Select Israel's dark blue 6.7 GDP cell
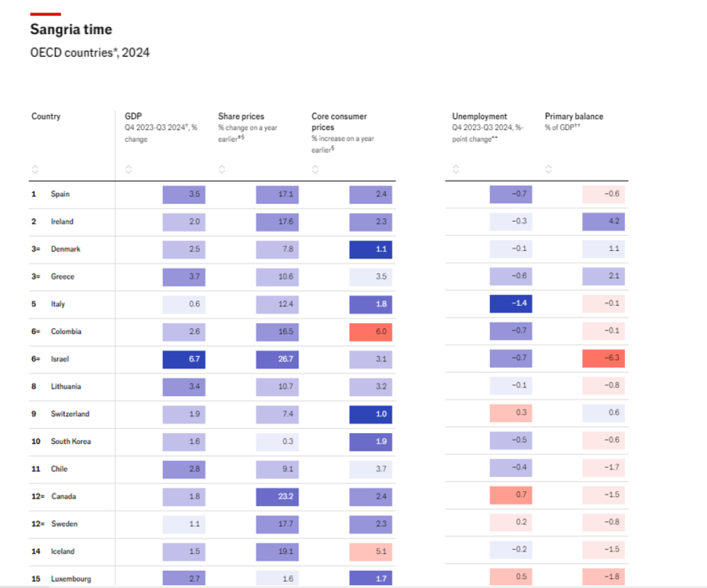This screenshot has height=588, width=707. [184, 359]
